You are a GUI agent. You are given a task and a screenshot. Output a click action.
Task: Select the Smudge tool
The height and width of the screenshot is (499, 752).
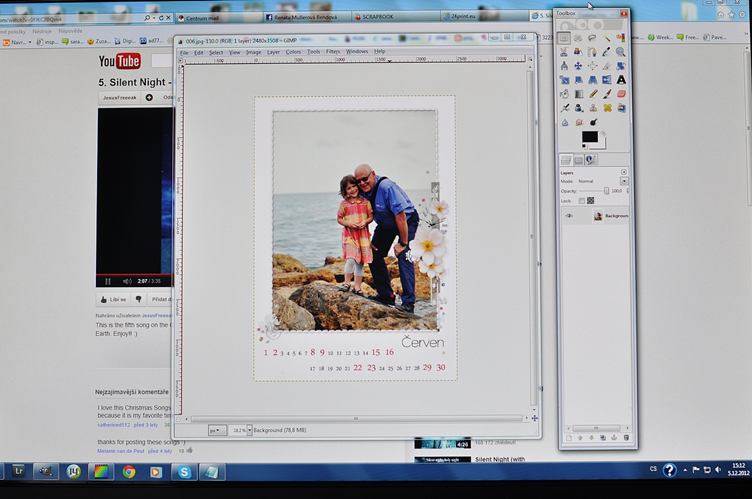click(579, 122)
